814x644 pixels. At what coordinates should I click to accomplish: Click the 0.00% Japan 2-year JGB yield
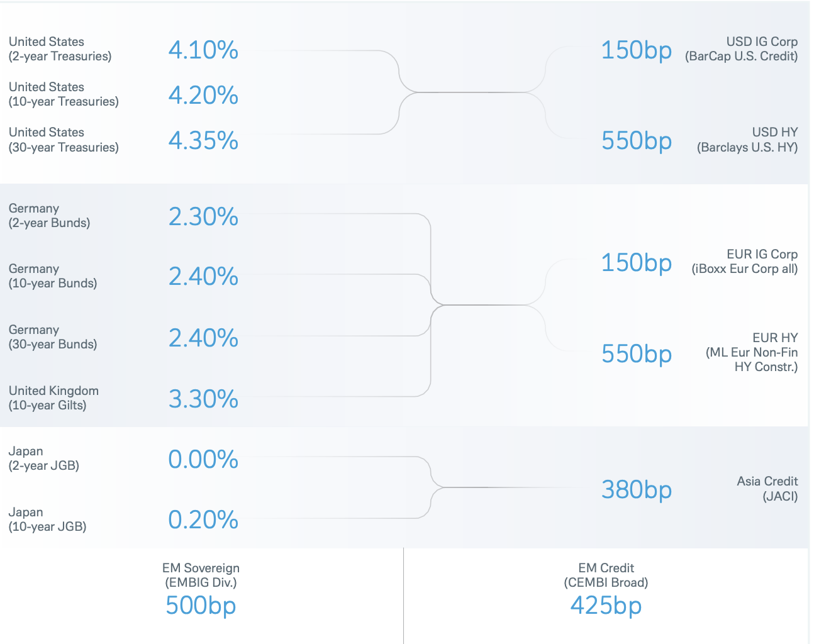pos(203,460)
